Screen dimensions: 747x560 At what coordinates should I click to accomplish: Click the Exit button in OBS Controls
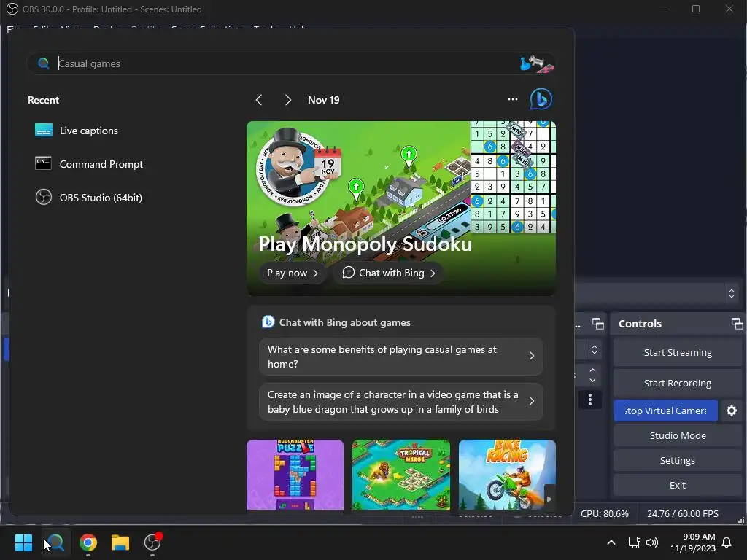click(x=678, y=485)
